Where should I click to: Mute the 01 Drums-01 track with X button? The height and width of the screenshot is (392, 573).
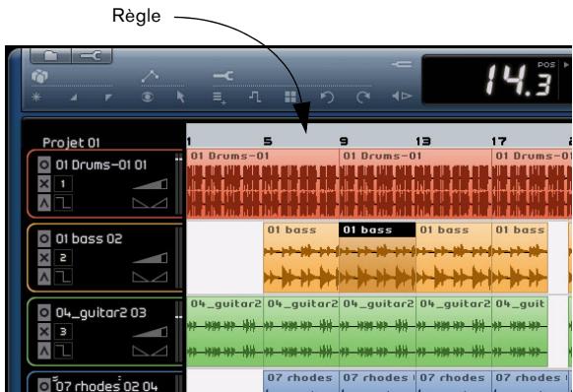point(44,183)
